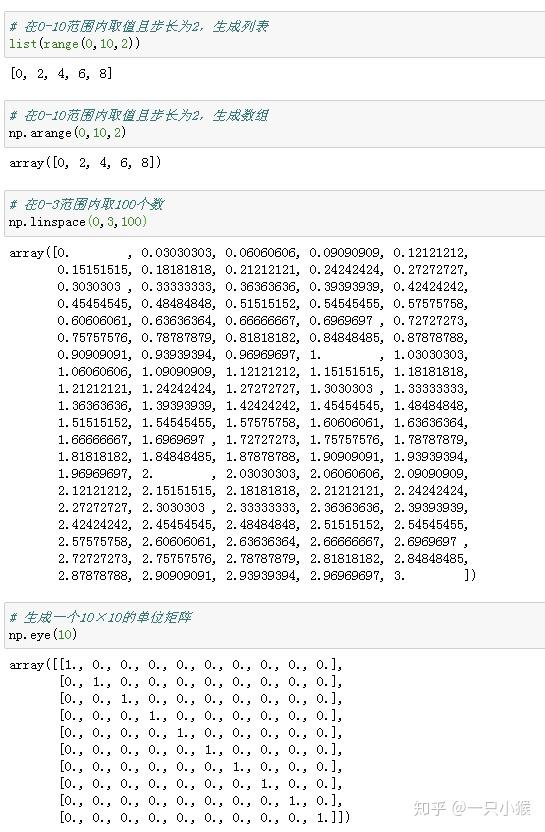Click the list(range(0,10,2)) code cell
The image size is (545, 832).
pyautogui.click(x=275, y=35)
